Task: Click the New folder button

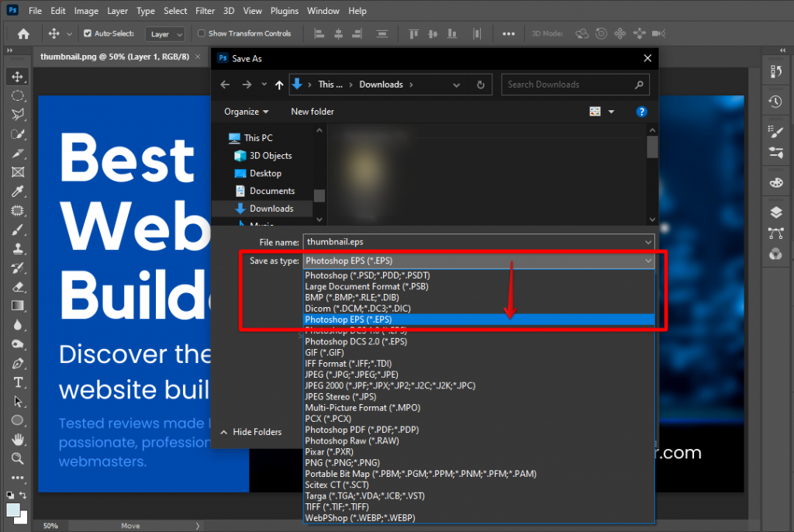Action: click(x=312, y=112)
